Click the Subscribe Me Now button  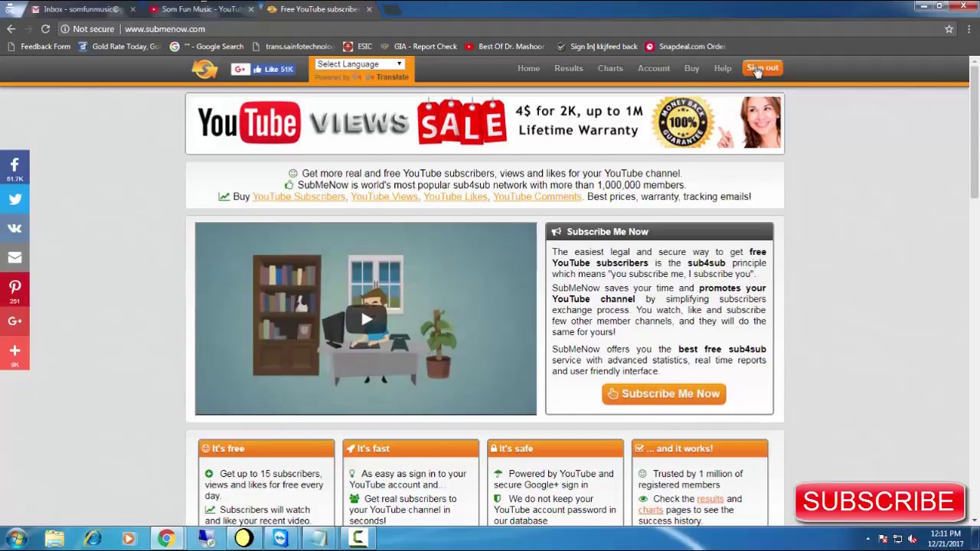pos(664,393)
